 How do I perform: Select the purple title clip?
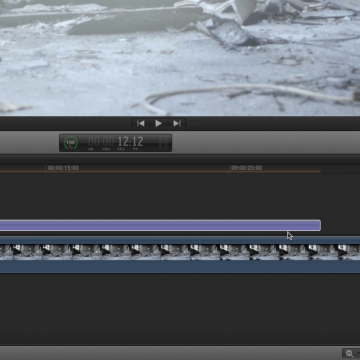click(160, 226)
